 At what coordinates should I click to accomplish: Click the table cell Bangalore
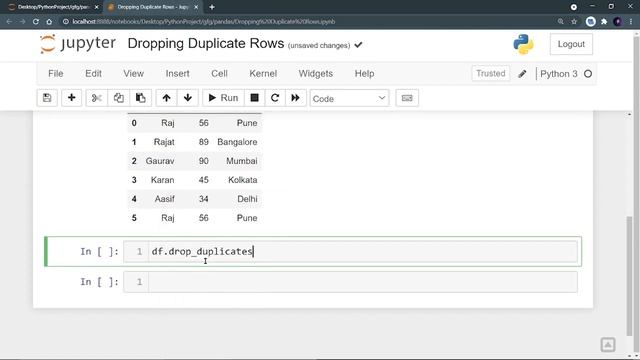pyautogui.click(x=237, y=142)
